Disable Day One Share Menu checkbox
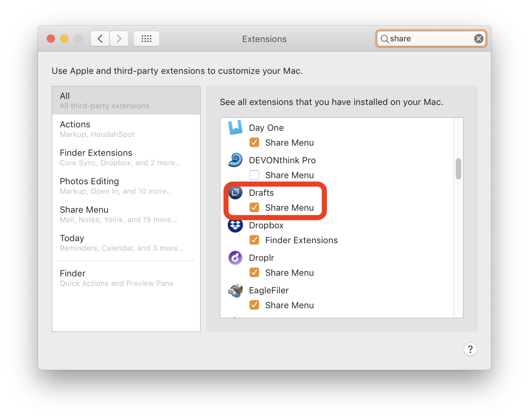The image size is (529, 420). click(x=254, y=143)
